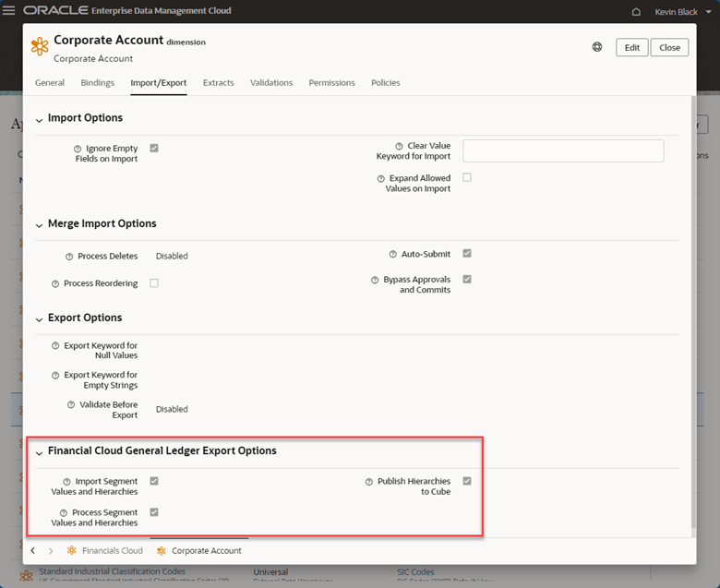Show help for Export Keyword for Null Values
This screenshot has height=588, width=720.
coord(55,345)
